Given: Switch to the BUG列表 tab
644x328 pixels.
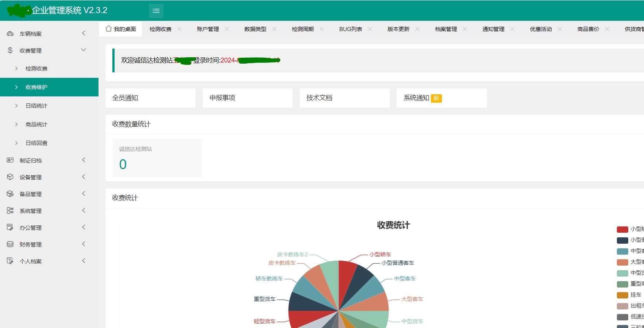Looking at the screenshot, I should 351,29.
